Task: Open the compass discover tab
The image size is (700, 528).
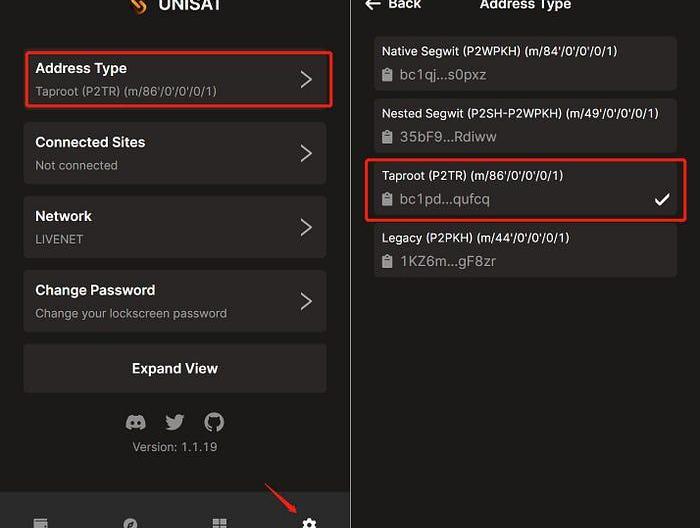Action: pyautogui.click(x=130, y=523)
